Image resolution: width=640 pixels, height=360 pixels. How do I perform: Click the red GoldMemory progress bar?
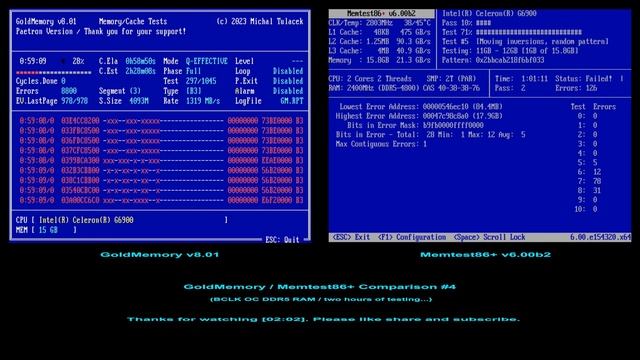pos(53,73)
